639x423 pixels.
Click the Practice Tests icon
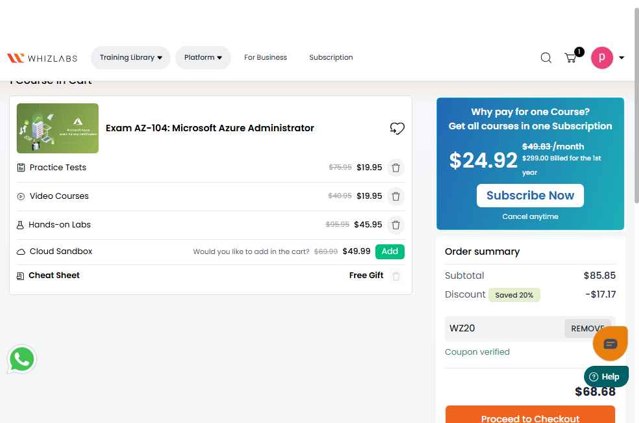(x=21, y=167)
